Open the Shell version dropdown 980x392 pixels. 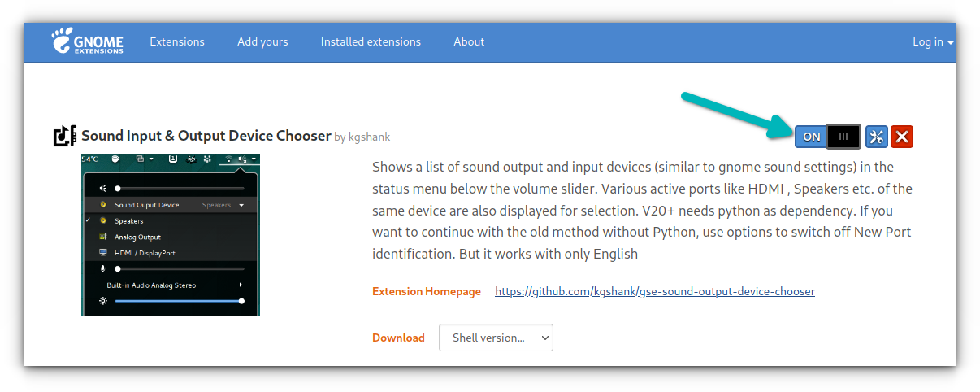click(x=496, y=338)
